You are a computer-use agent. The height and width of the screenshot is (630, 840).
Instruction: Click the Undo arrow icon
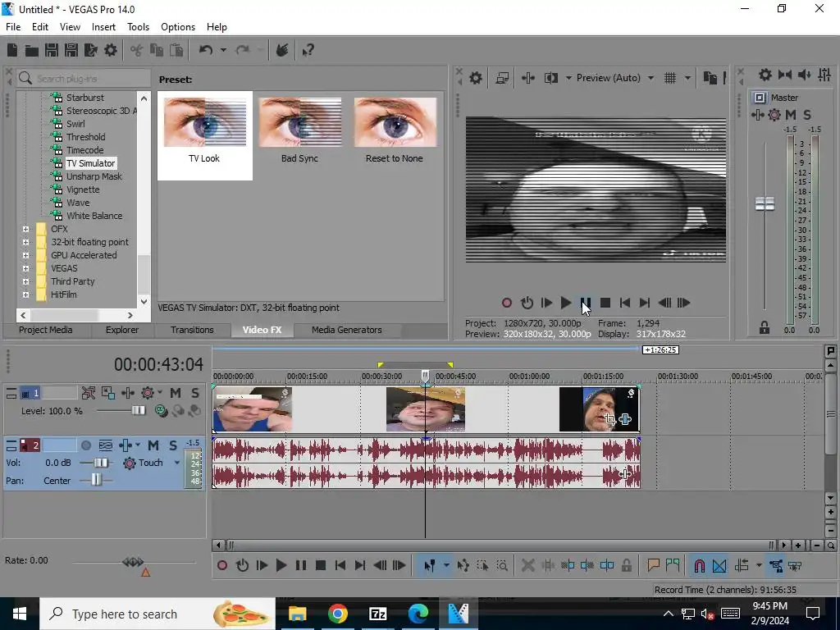pyautogui.click(x=206, y=50)
